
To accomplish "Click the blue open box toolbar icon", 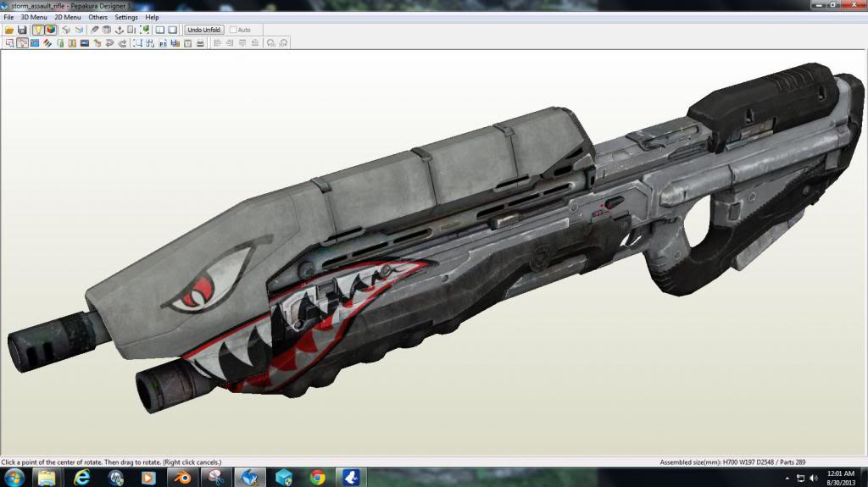I will tap(79, 30).
